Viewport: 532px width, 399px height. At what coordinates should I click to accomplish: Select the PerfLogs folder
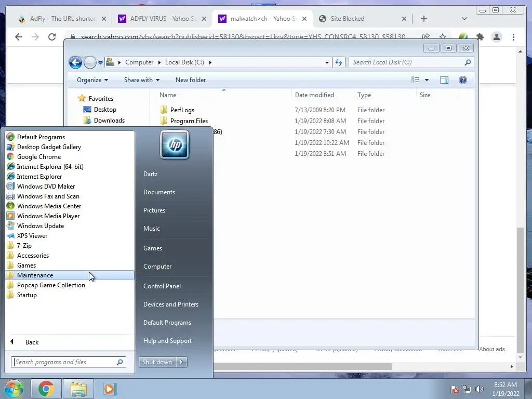(x=182, y=110)
